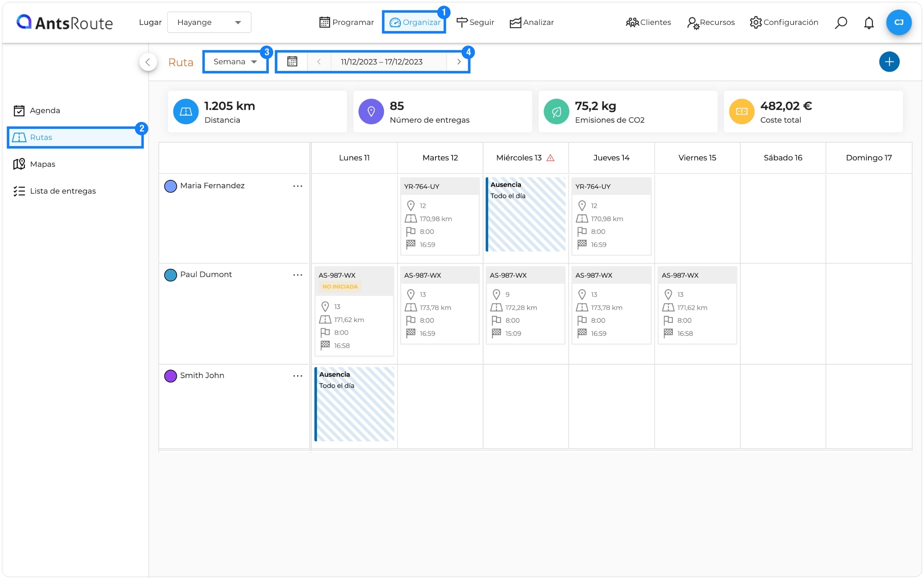Click the 15:09 end time on Miércoles

513,334
